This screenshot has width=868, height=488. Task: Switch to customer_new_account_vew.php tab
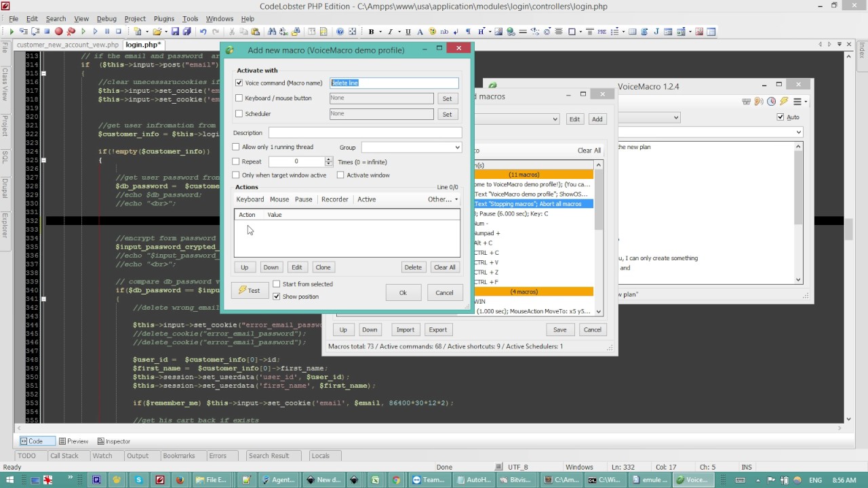tap(68, 45)
